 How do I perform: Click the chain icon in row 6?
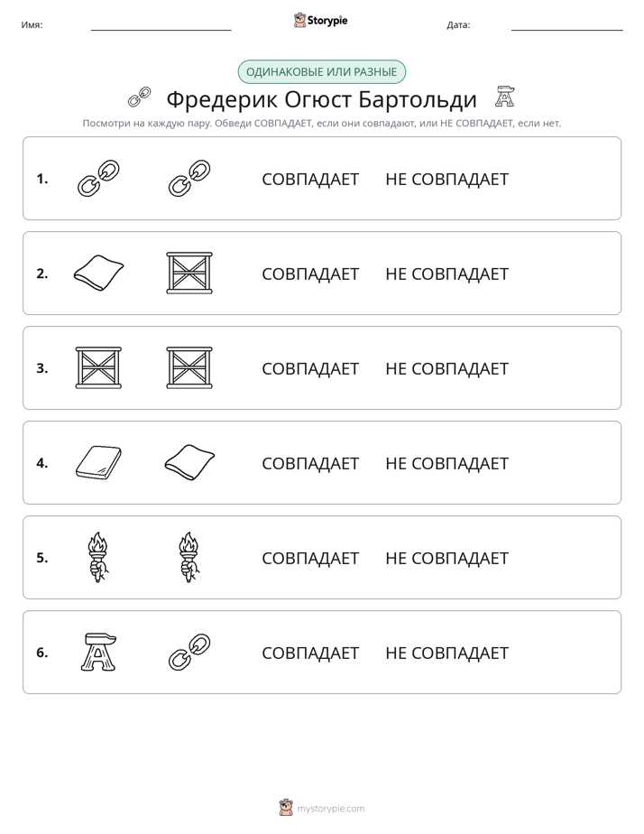coord(189,652)
